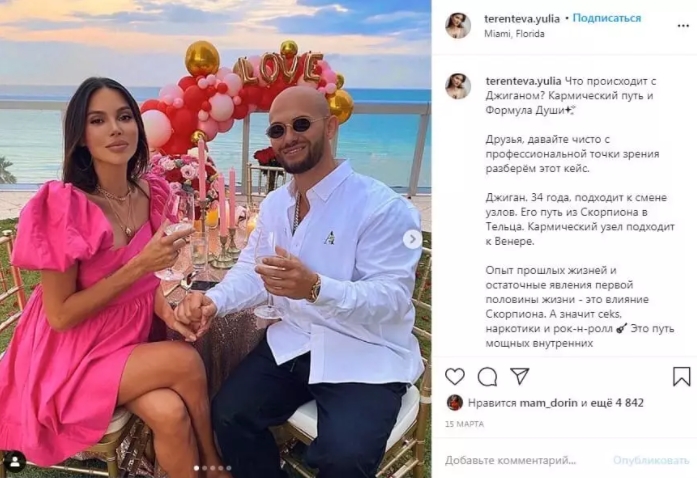
Task: Select second carousel dot indicator
Action: pyautogui.click(x=204, y=468)
